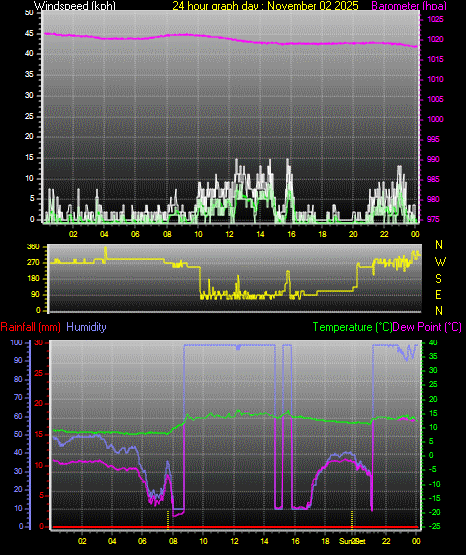Image resolution: width=466 pixels, height=555 pixels.
Task: Click the yellow 'S' compass label
Action: [438, 279]
